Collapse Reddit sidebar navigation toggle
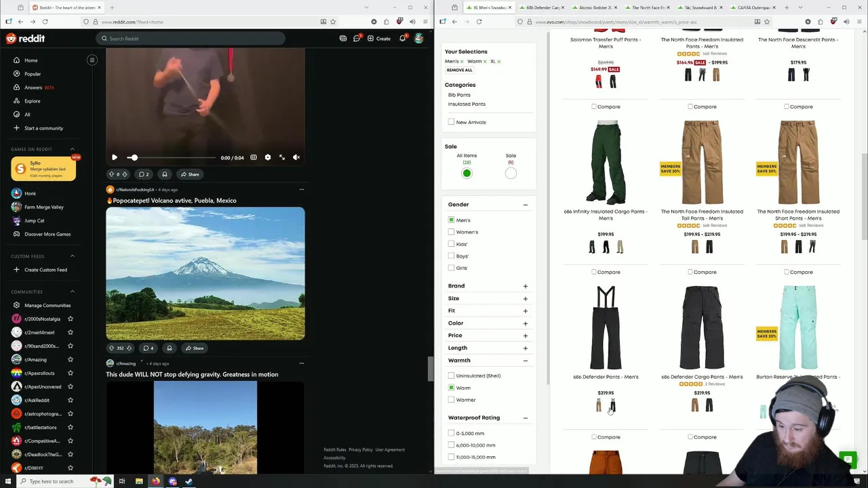This screenshot has height=488, width=868. [92, 60]
